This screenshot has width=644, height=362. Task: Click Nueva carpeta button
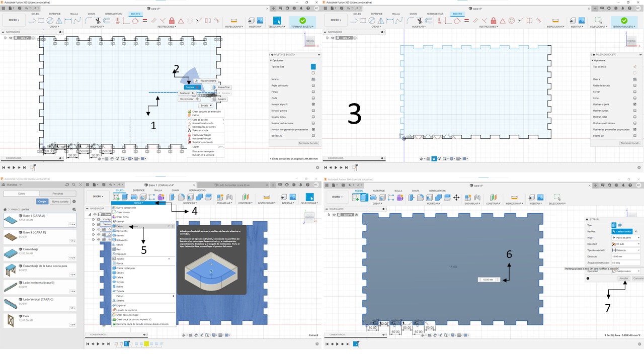[60, 201]
